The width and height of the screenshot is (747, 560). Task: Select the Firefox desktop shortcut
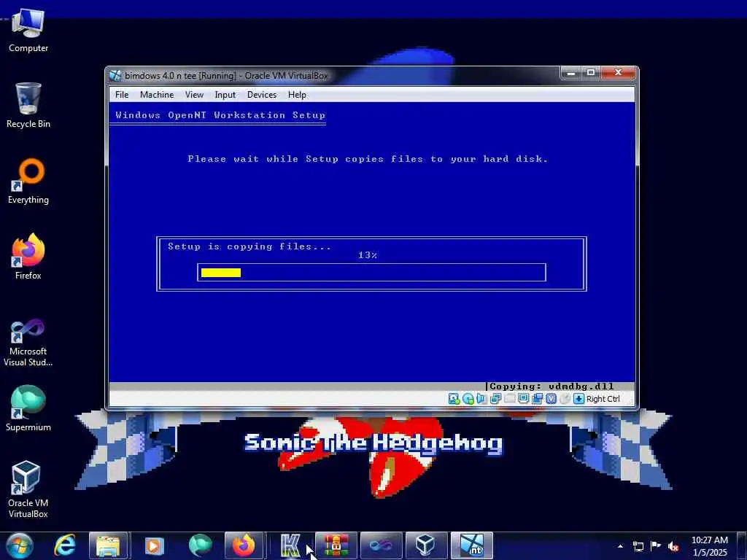pyautogui.click(x=28, y=257)
